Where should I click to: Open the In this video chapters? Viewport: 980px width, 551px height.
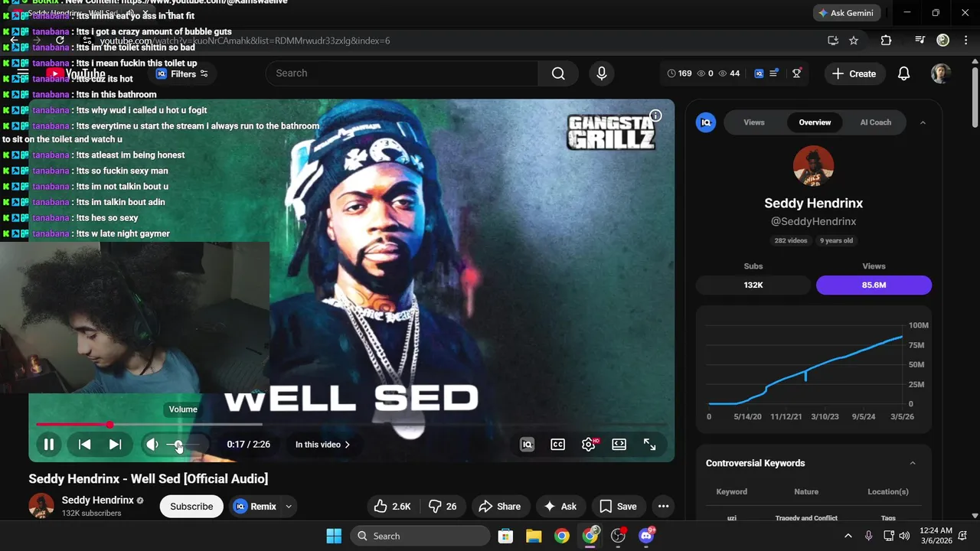click(322, 445)
